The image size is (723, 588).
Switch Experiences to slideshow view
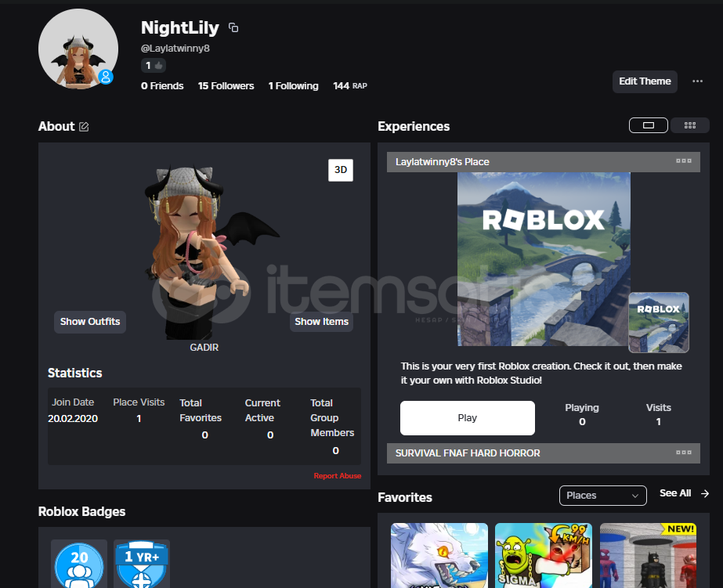tap(649, 125)
